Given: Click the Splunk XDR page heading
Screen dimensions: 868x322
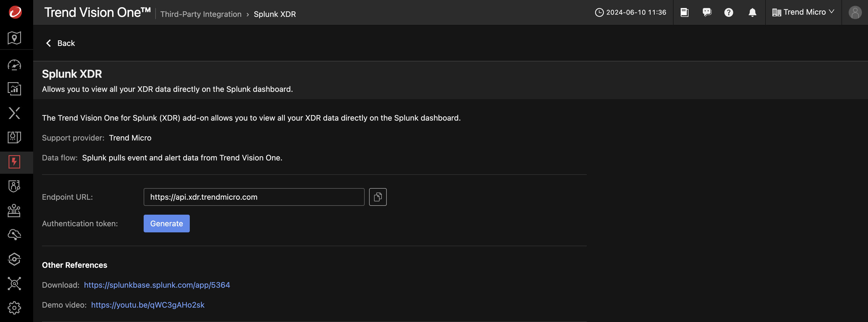Looking at the screenshot, I should pyautogui.click(x=72, y=74).
